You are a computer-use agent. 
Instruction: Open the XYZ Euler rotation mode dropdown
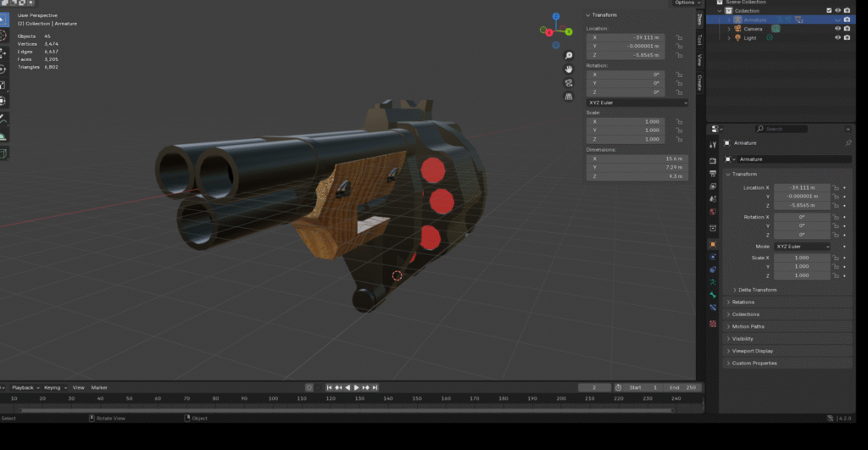tap(637, 103)
